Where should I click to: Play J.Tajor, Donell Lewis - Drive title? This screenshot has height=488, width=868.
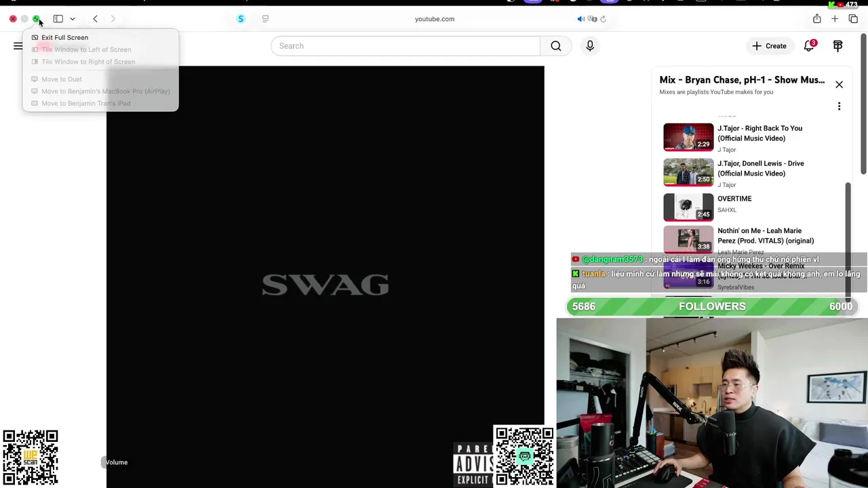(x=761, y=168)
